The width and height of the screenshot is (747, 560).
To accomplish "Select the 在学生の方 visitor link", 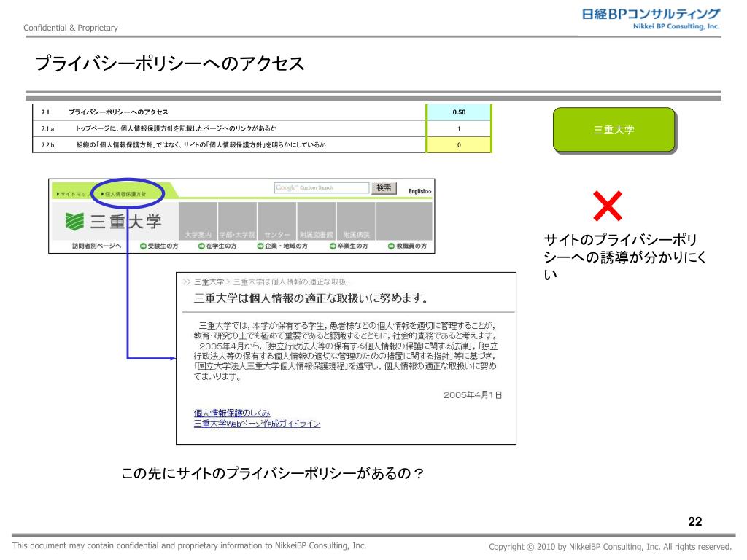I will [x=222, y=246].
